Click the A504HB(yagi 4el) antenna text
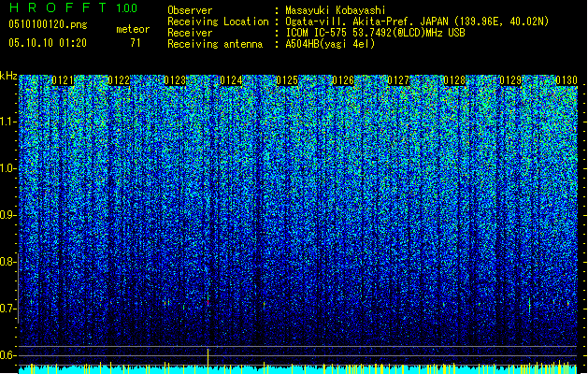This screenshot has height=374, width=588. coord(330,44)
